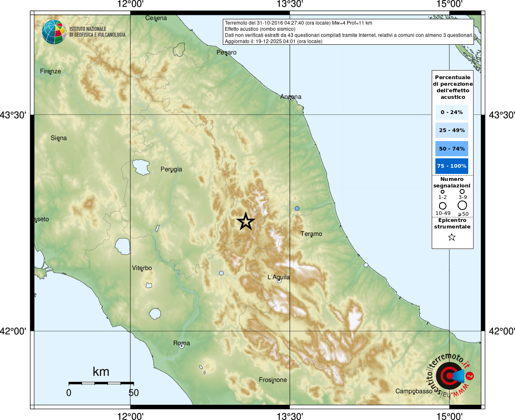
Task: Click the Cesena city label
Action: click(x=156, y=18)
